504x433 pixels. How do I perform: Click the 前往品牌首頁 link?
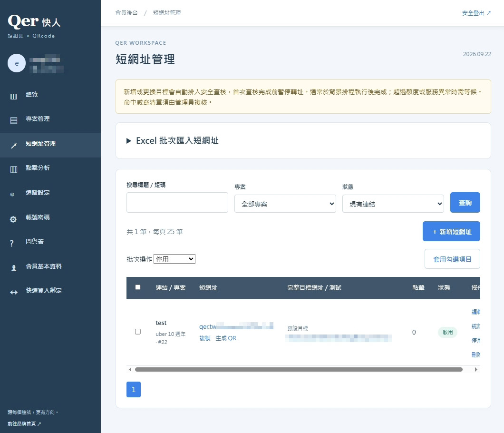tap(24, 423)
